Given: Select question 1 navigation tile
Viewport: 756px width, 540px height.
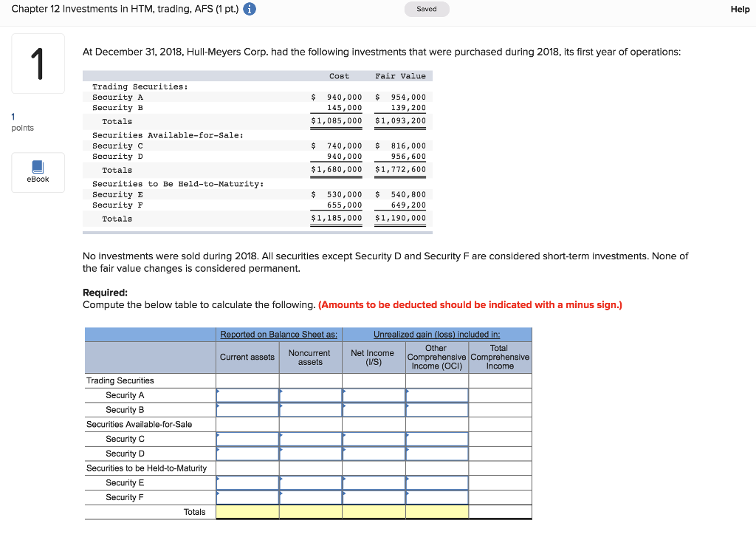Looking at the screenshot, I should click(38, 64).
